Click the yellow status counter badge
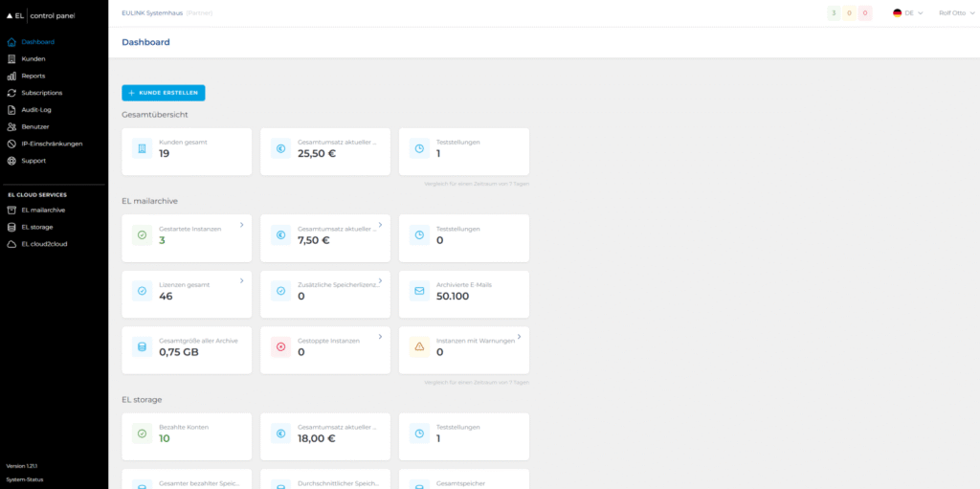 [x=850, y=13]
